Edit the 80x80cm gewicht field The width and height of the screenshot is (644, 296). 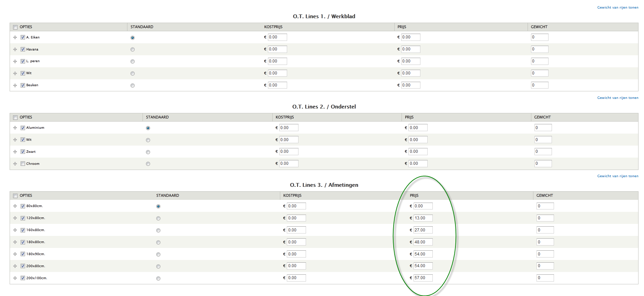click(545, 206)
